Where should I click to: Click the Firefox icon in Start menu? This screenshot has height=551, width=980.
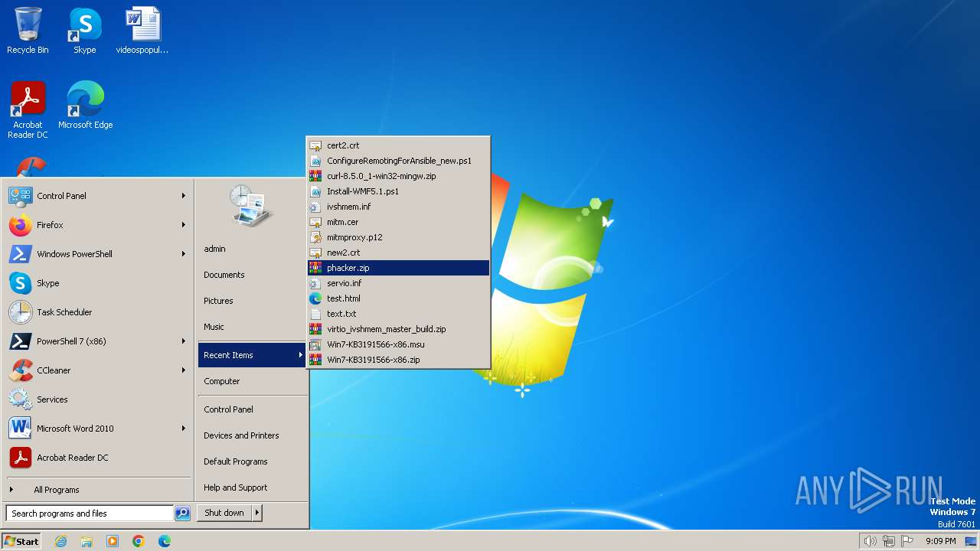tap(21, 225)
